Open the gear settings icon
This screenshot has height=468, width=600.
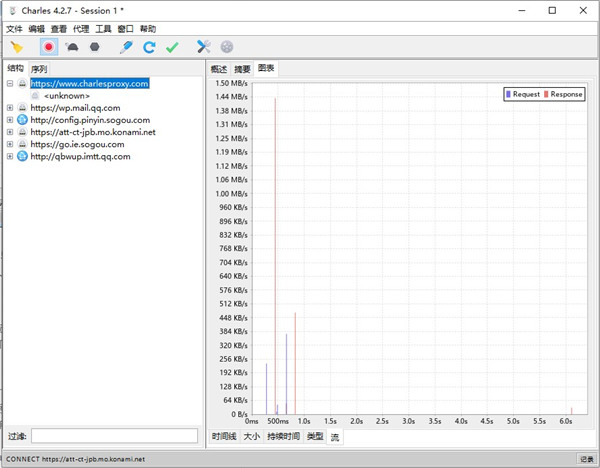point(227,47)
